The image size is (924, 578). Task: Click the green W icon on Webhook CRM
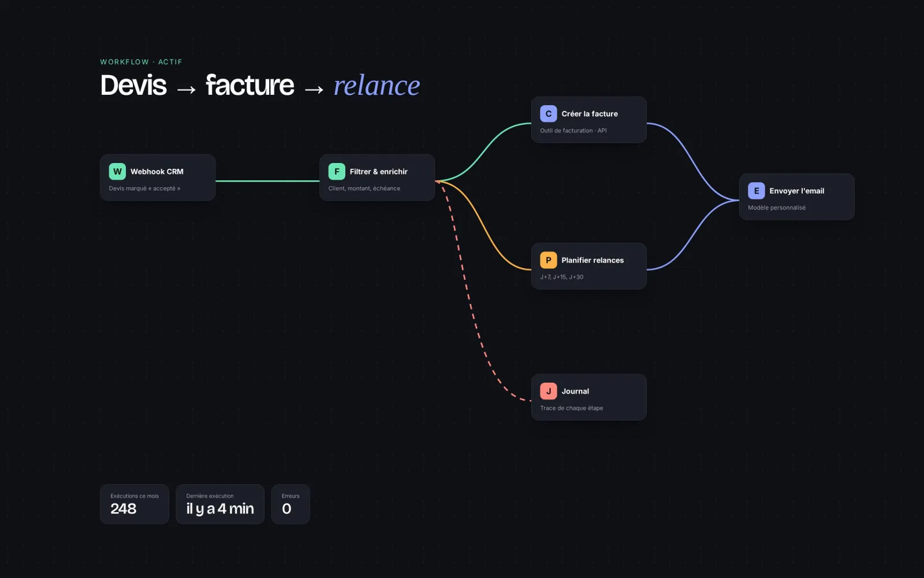(x=117, y=172)
